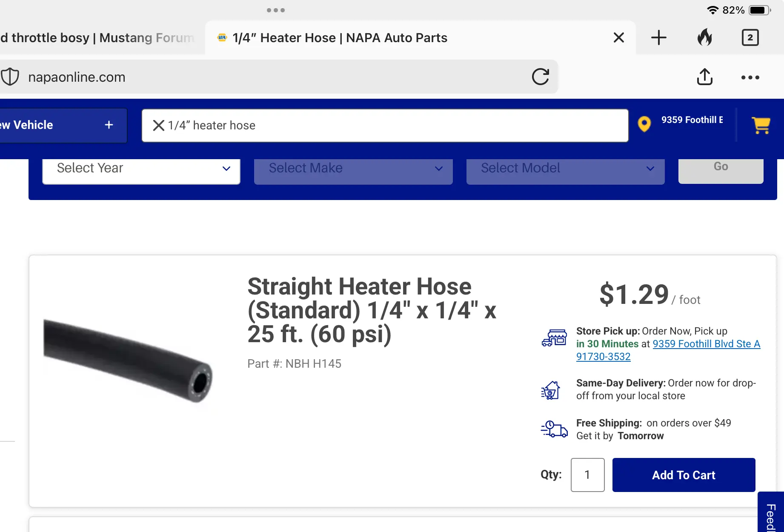Image resolution: width=784 pixels, height=532 pixels.
Task: Tap the Same-Day Delivery icon
Action: coord(551,390)
